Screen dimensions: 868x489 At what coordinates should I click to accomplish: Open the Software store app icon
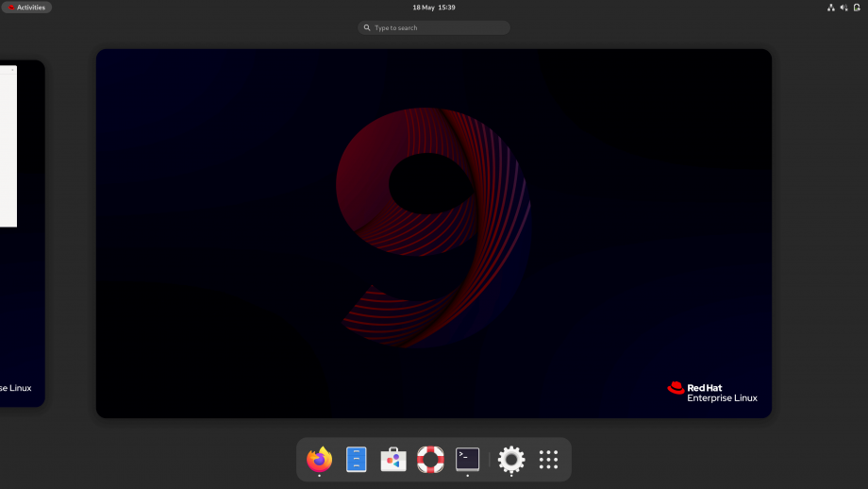click(x=393, y=459)
